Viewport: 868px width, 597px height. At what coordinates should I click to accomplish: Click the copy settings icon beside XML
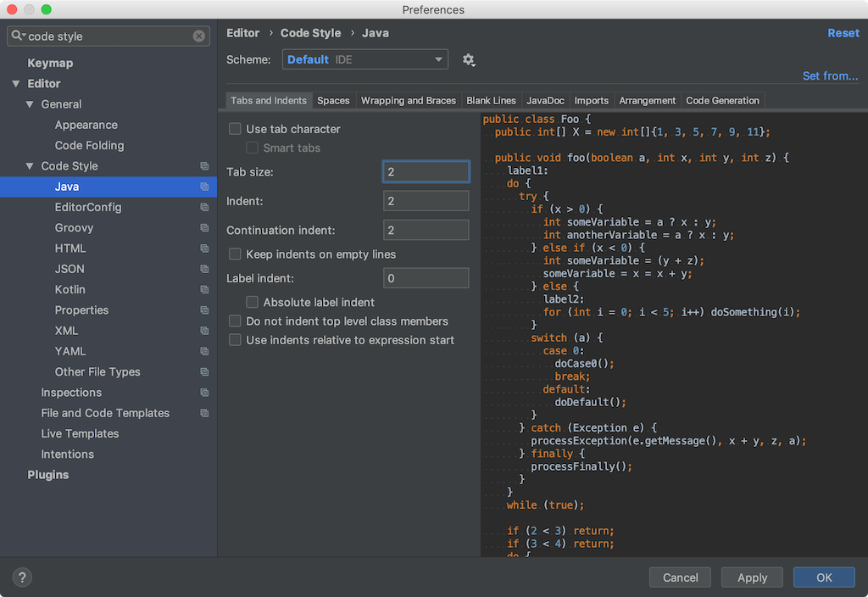coord(203,330)
